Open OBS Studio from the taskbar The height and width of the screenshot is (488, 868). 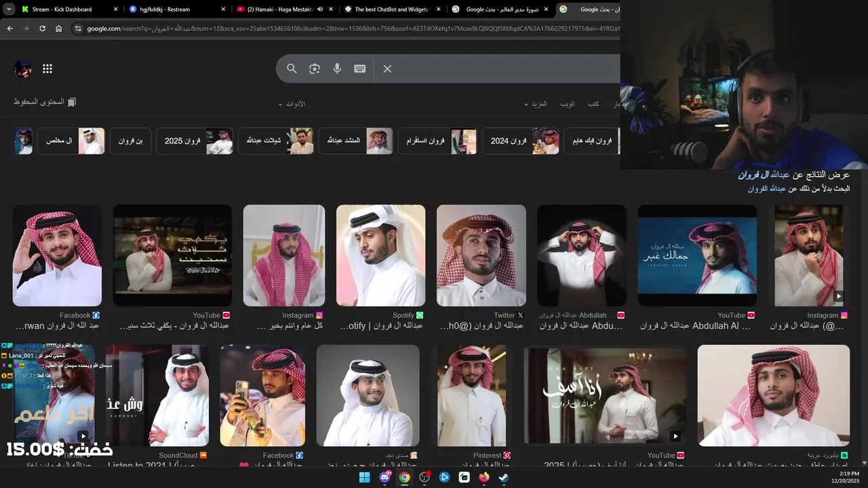click(x=425, y=477)
